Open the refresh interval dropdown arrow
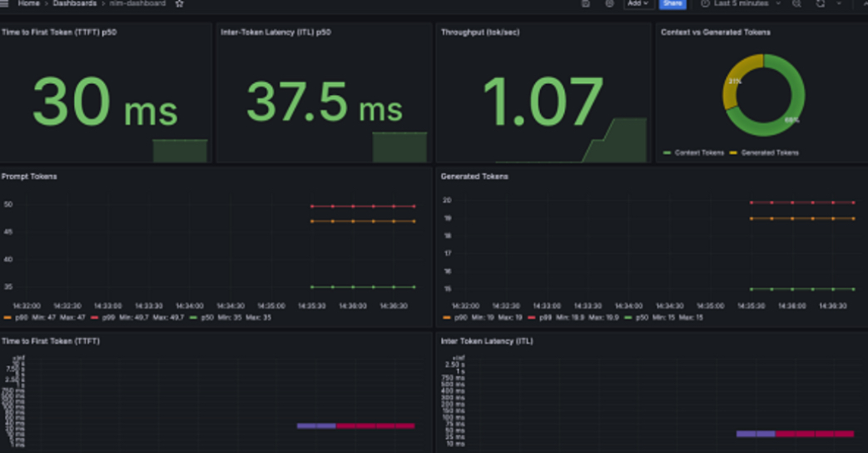The width and height of the screenshot is (868, 453). pos(839,3)
